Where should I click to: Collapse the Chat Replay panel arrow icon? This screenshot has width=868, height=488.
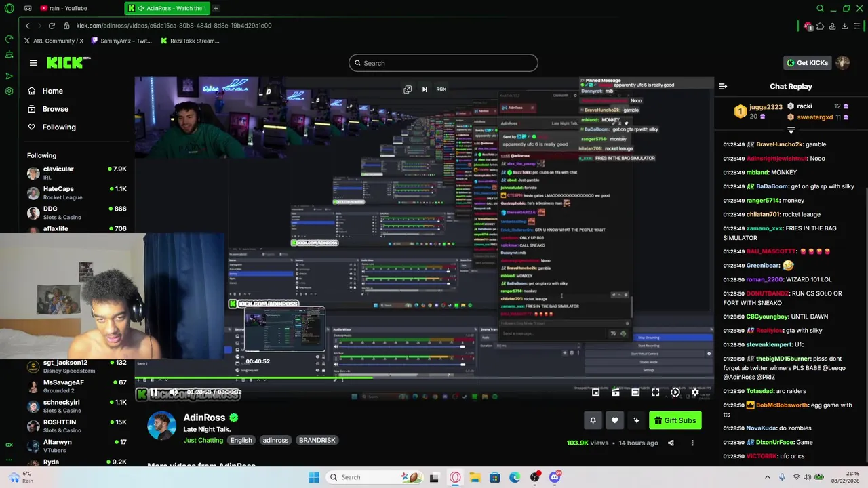pyautogui.click(x=723, y=86)
